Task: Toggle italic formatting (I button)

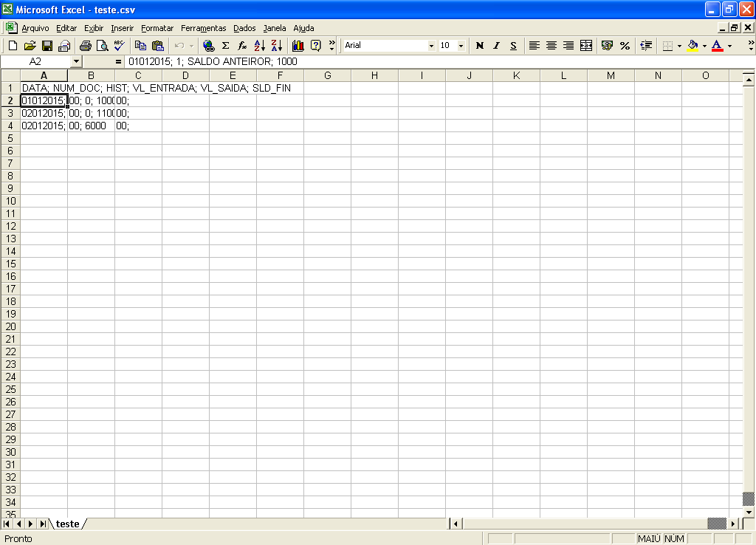Action: click(x=496, y=46)
